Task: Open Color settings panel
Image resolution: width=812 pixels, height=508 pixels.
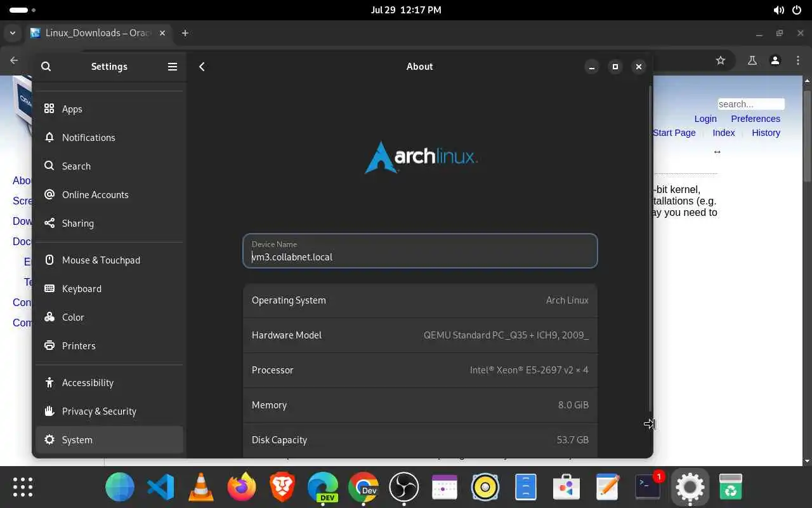Action: tap(109, 317)
